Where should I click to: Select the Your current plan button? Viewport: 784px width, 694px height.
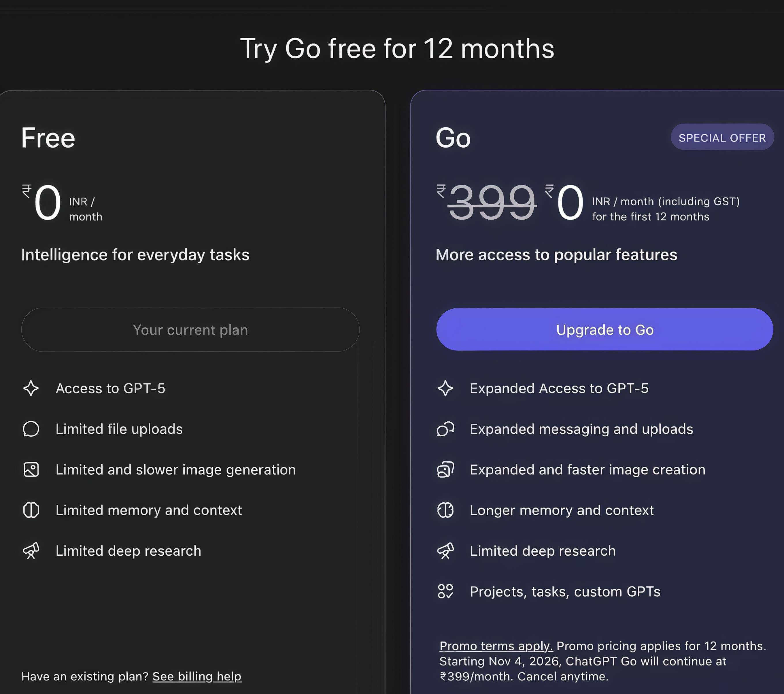click(x=190, y=329)
